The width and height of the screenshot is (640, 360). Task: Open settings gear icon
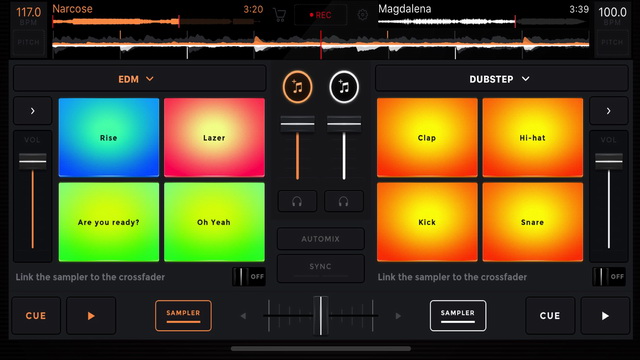(x=362, y=15)
